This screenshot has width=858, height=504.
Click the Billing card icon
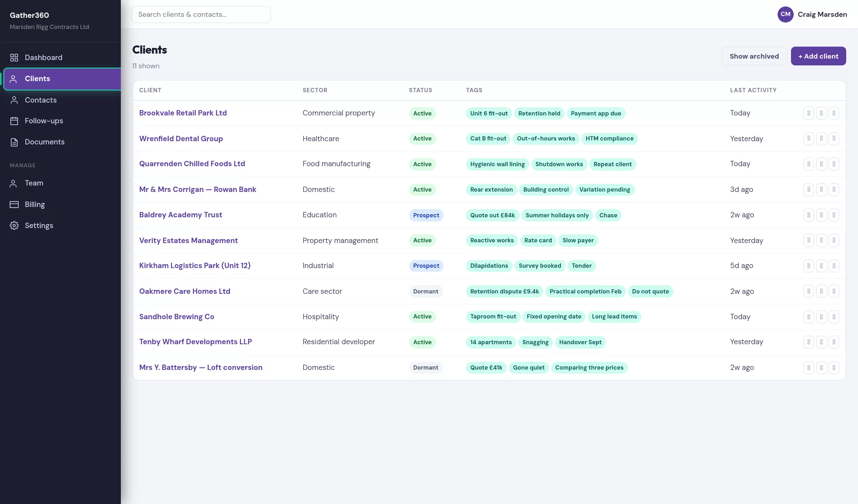[14, 204]
